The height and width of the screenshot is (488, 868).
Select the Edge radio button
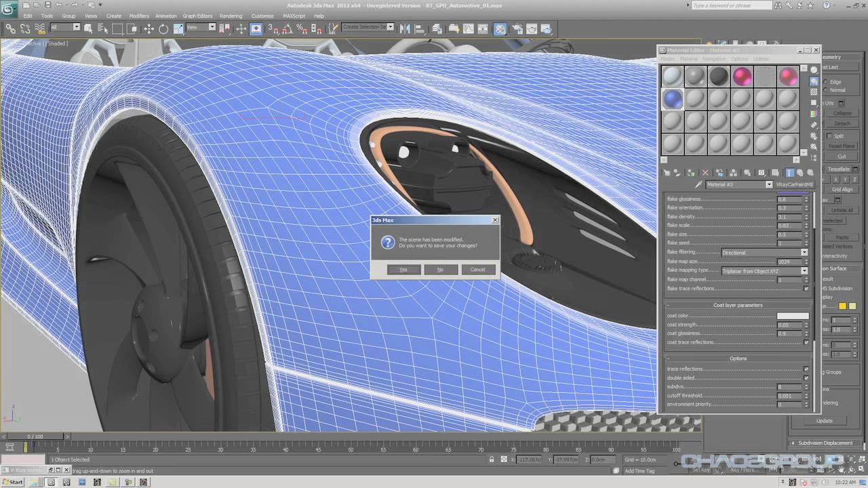pyautogui.click(x=826, y=82)
